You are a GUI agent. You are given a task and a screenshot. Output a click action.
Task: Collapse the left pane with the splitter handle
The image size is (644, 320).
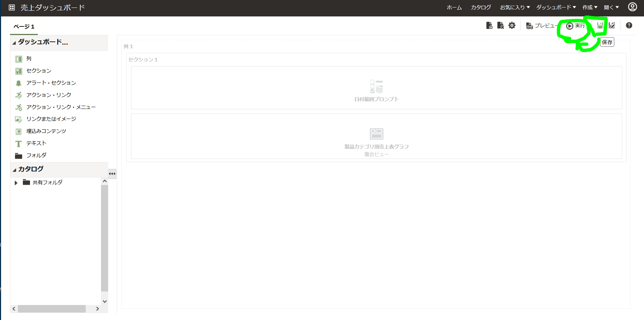point(112,174)
